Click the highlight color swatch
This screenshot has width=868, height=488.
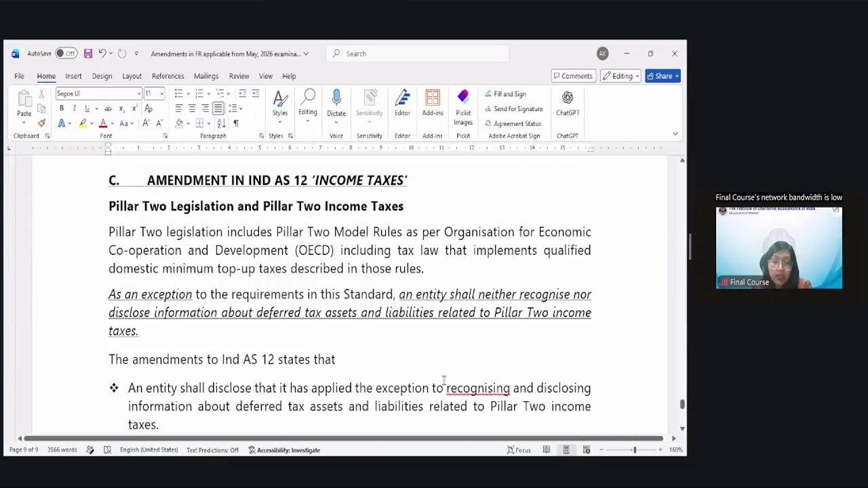(83, 123)
